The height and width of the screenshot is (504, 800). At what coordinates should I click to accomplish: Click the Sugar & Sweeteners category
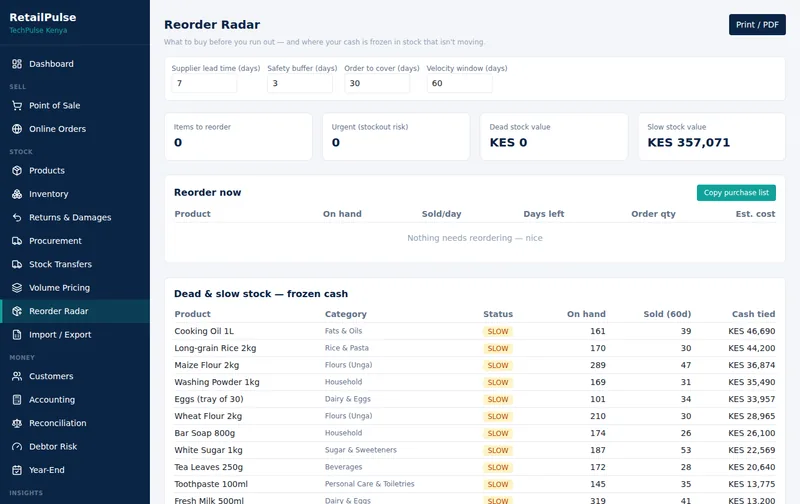361,450
